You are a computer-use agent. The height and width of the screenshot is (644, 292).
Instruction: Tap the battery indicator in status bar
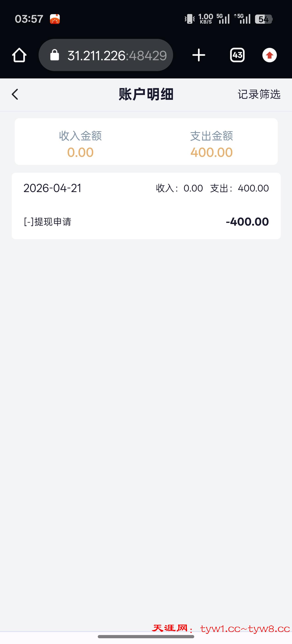[264, 19]
